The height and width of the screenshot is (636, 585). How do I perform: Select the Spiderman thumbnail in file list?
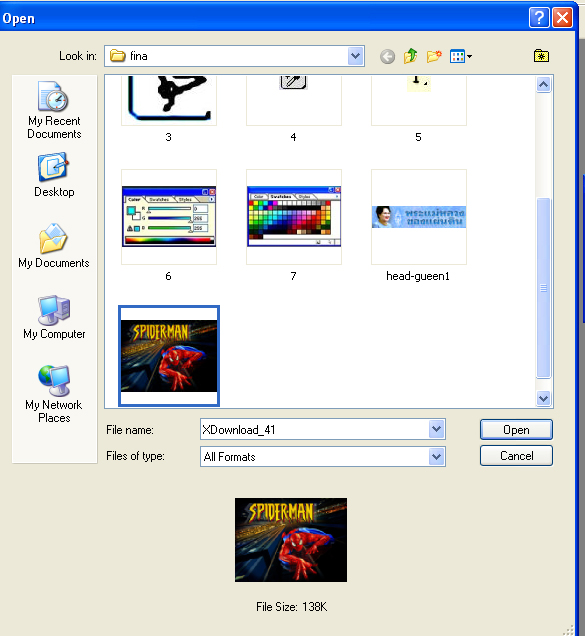pos(169,356)
